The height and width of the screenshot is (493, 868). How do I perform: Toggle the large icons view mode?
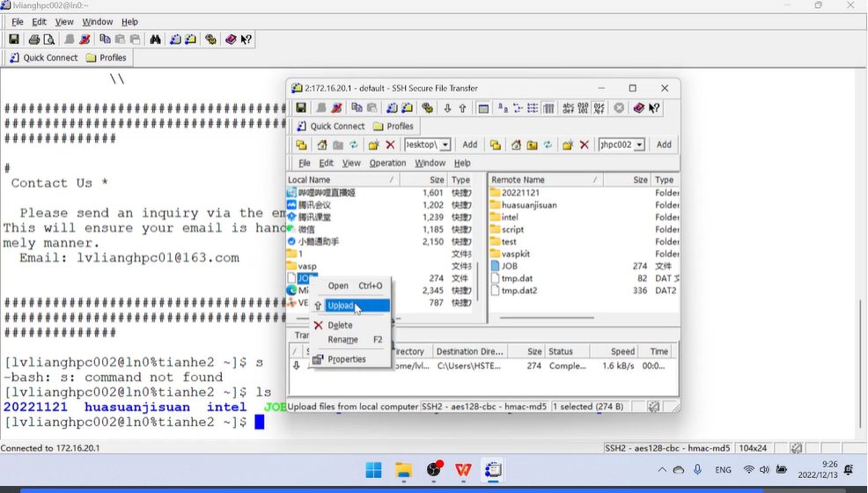(503, 108)
